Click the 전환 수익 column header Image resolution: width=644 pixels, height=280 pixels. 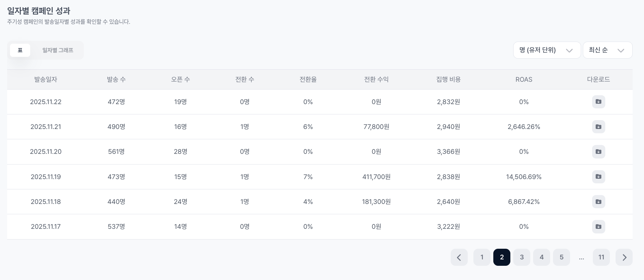(376, 79)
